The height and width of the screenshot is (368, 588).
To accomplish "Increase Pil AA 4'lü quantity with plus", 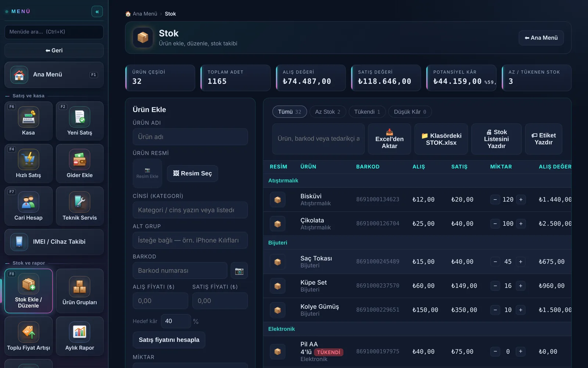I will pyautogui.click(x=521, y=352).
